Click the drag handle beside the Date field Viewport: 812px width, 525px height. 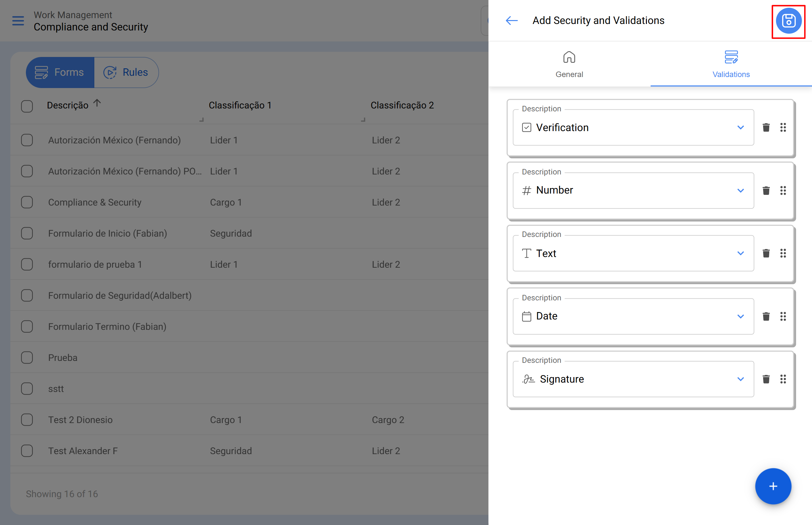[x=783, y=316]
